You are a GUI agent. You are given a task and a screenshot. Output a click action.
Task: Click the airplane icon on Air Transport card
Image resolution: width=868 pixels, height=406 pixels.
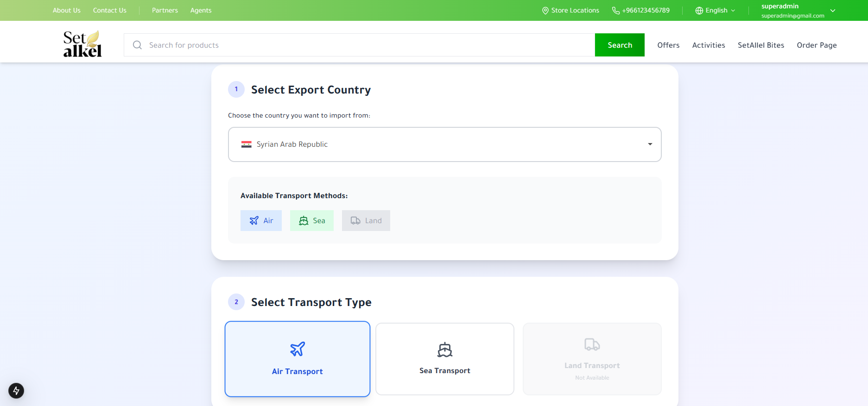[298, 349]
